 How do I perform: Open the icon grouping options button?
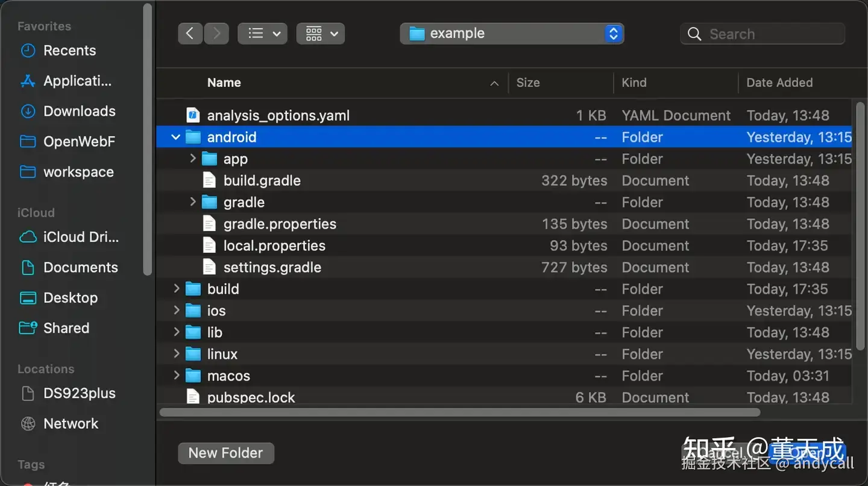[x=321, y=34]
